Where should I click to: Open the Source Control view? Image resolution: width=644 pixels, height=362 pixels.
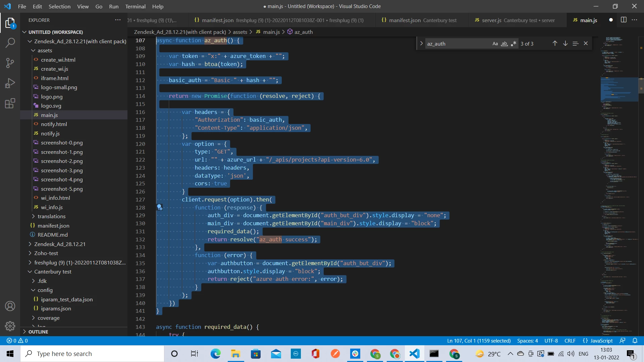pos(10,63)
